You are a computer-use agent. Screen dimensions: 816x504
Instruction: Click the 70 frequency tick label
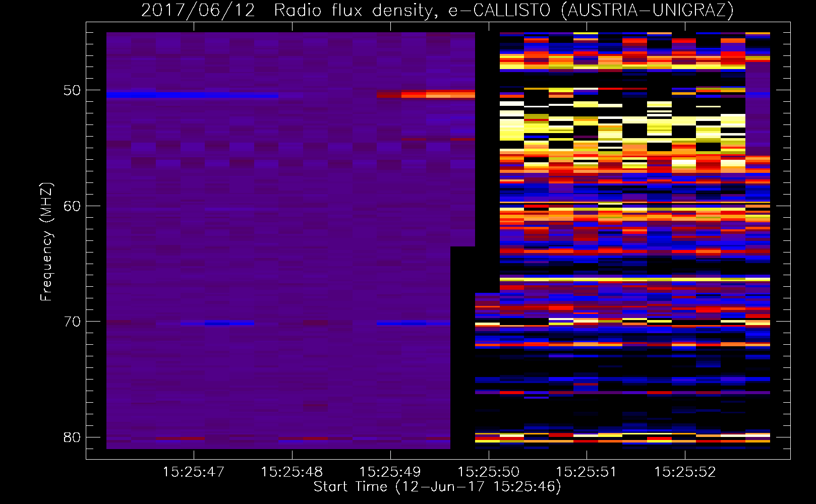pyautogui.click(x=72, y=322)
